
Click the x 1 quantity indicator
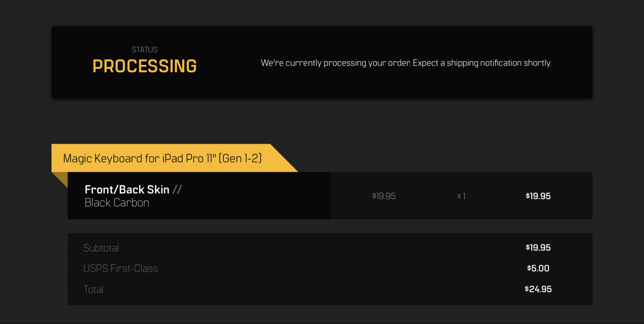[x=461, y=196]
